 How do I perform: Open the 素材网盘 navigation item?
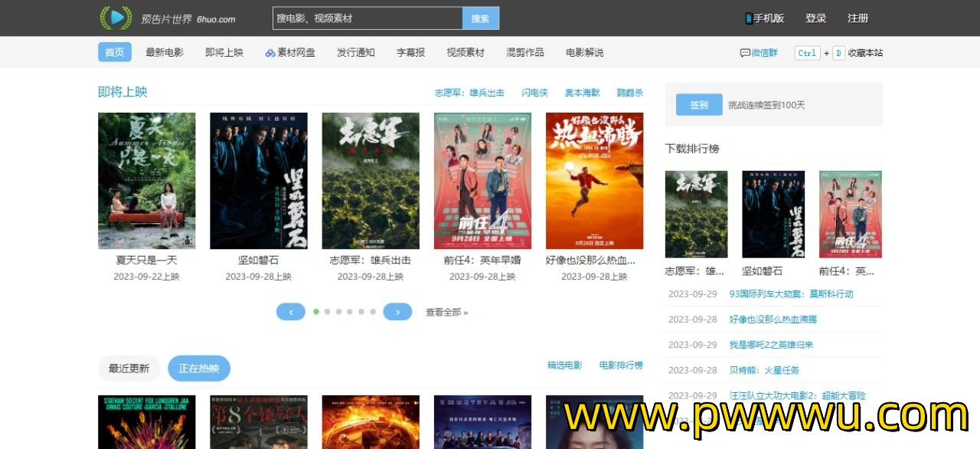pos(290,53)
